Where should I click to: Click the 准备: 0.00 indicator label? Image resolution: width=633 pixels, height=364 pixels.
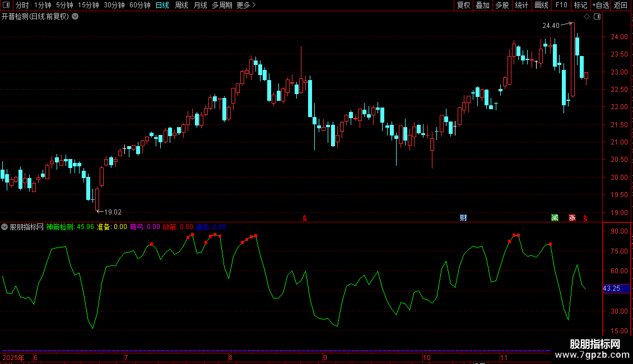pyautogui.click(x=112, y=227)
